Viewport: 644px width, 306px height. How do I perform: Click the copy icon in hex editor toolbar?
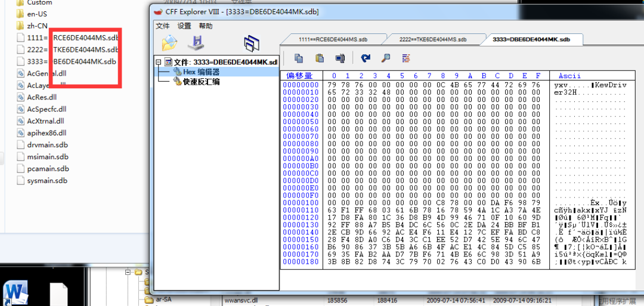tap(299, 58)
